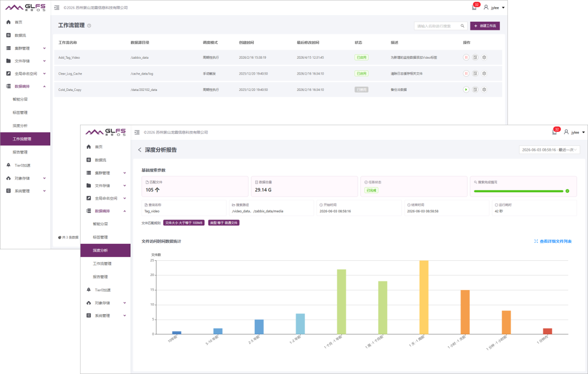Viewport: 588px width, 374px height.
Task: Go back using the arrow beside 深度分析报告
Action: (139, 150)
